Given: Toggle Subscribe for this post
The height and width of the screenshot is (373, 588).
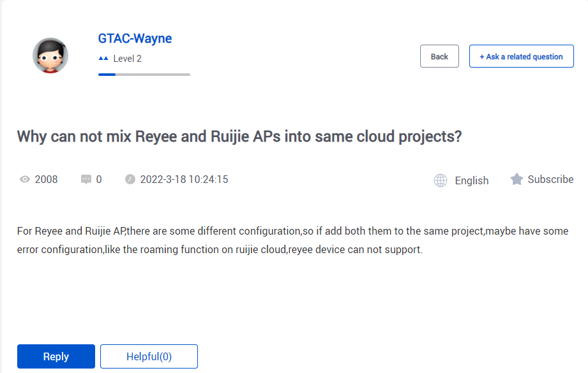Looking at the screenshot, I should (x=550, y=179).
